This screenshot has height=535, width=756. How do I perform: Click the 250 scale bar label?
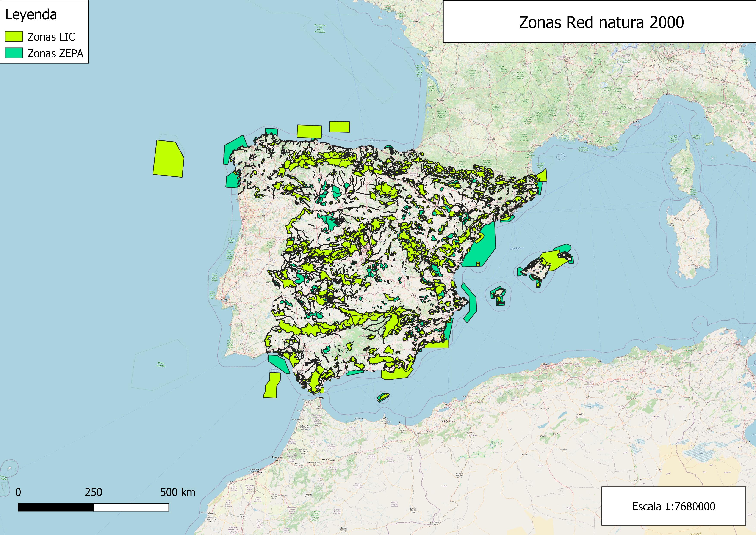coord(93,492)
